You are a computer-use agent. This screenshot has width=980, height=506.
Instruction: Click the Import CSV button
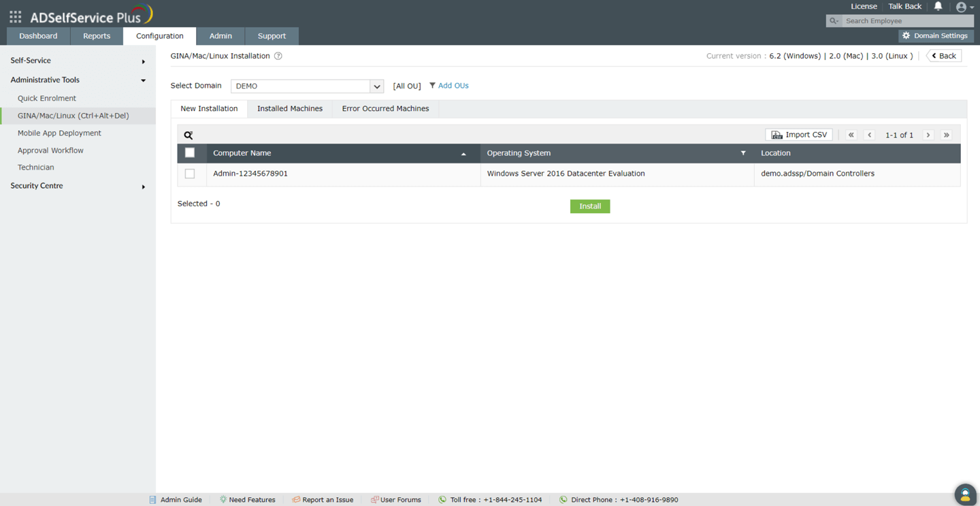coord(799,135)
